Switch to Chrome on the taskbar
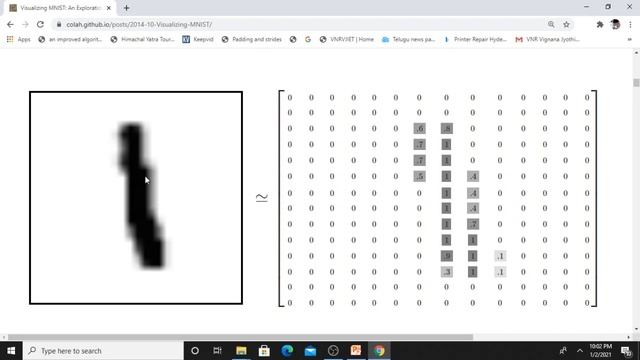 (x=379, y=351)
